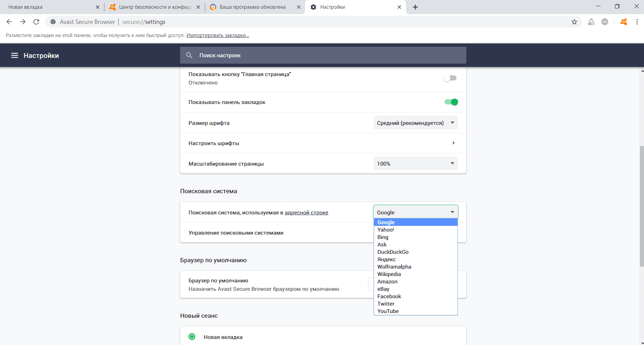This screenshot has height=345, width=644.
Task: Click the "Импортировать закладки" link
Action: pos(217,35)
